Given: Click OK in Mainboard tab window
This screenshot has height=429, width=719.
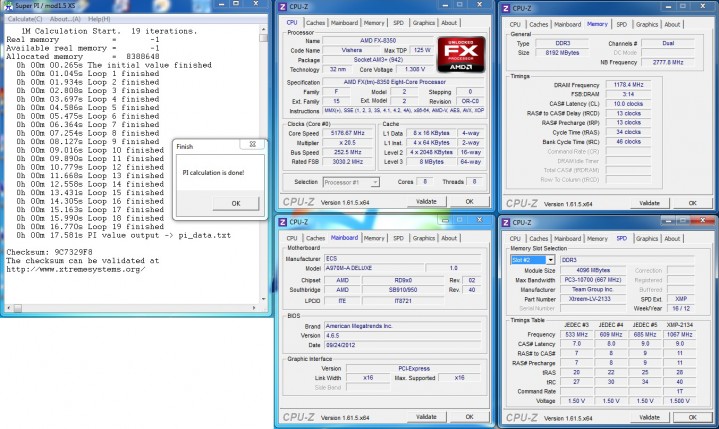Looking at the screenshot, I should tap(470, 417).
